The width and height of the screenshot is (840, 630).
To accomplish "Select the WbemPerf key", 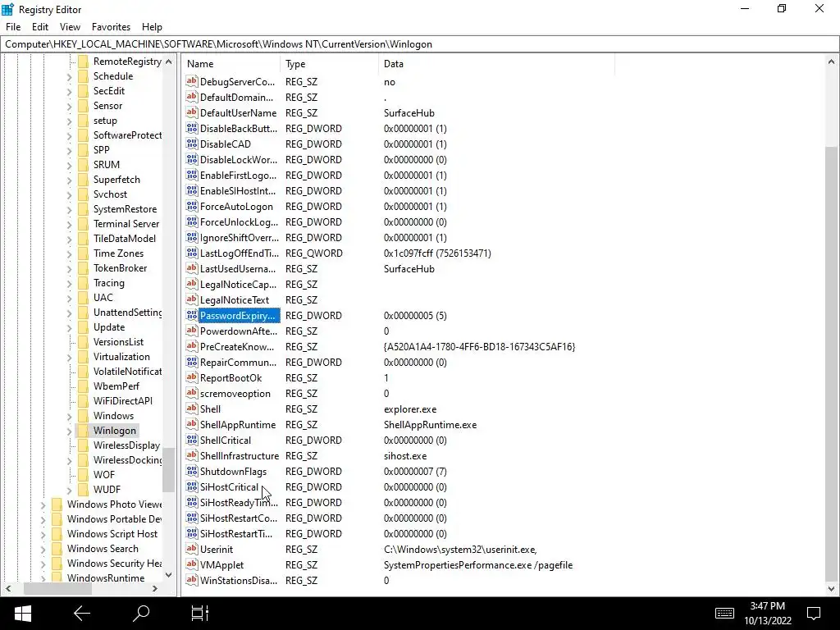I will tap(116, 386).
